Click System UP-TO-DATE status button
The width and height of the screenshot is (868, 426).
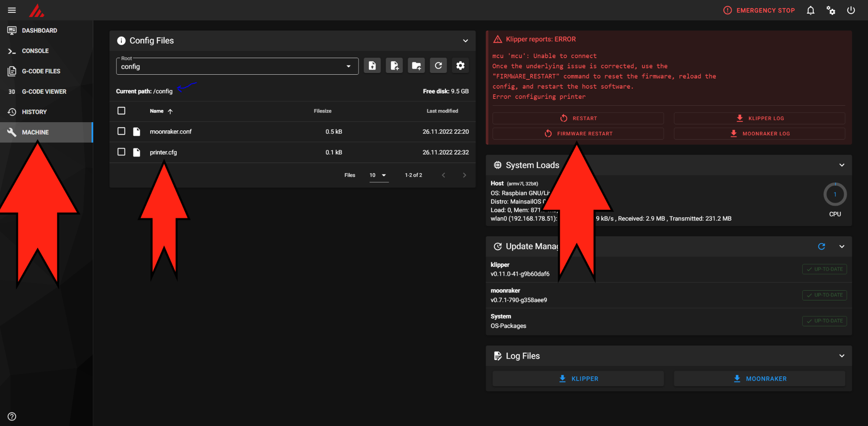824,321
